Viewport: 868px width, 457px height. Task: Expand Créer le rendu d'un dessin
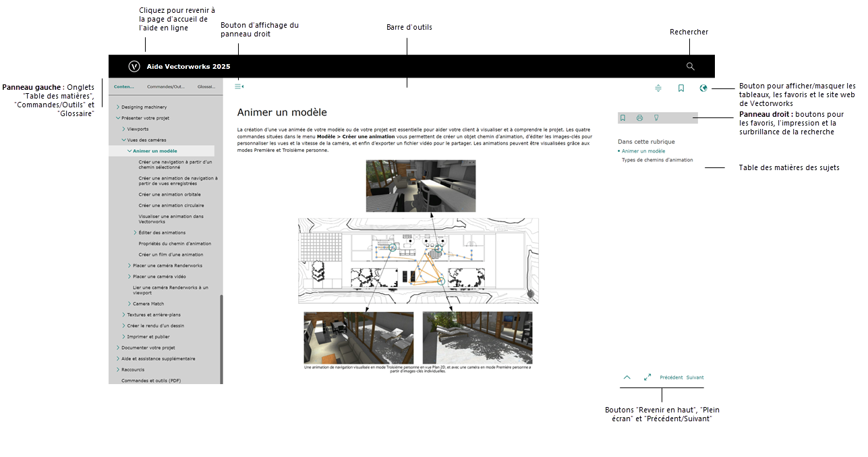(x=123, y=326)
